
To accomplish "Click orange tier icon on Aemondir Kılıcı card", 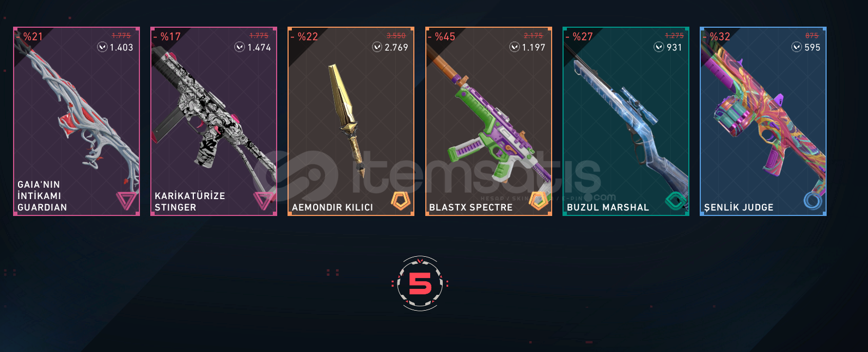I will [x=401, y=201].
